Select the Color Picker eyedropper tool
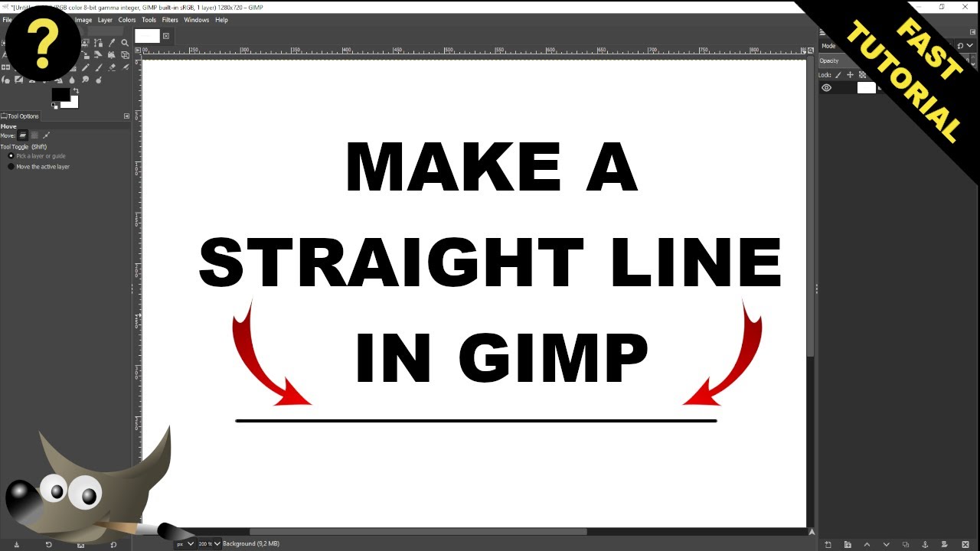 click(112, 43)
